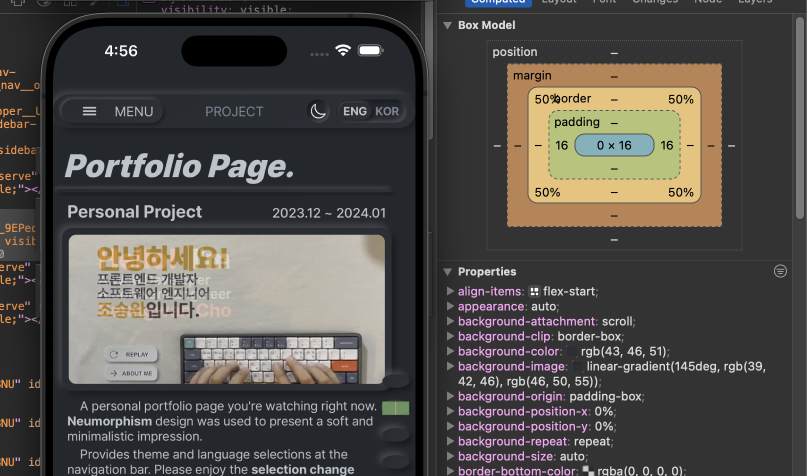Click the background-clip property name
The width and height of the screenshot is (809, 476).
point(504,336)
